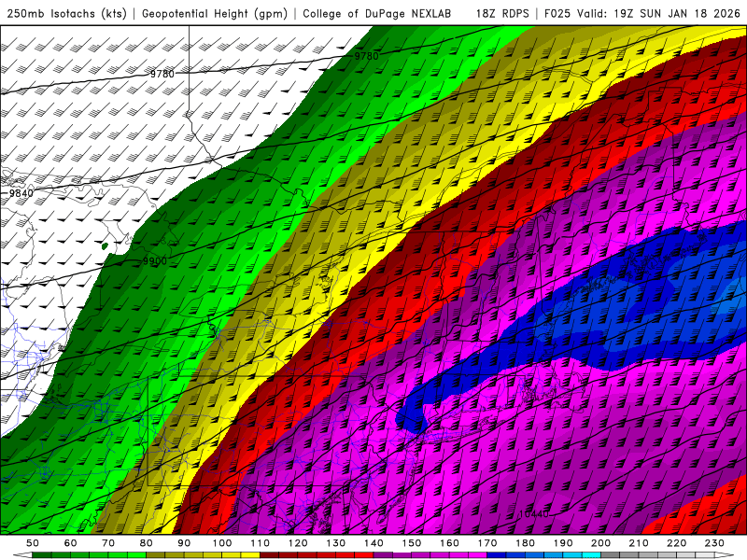Click 'College of DuPage NEXLAB' in the header
This screenshot has width=747, height=560.
pyautogui.click(x=376, y=13)
